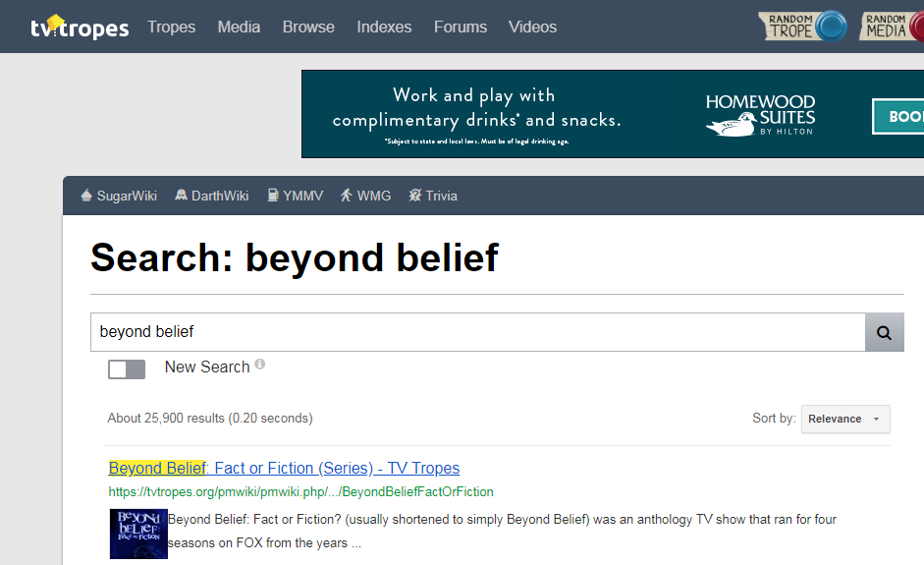The height and width of the screenshot is (565, 924).
Task: Open the Indexes menu
Action: [x=384, y=28]
